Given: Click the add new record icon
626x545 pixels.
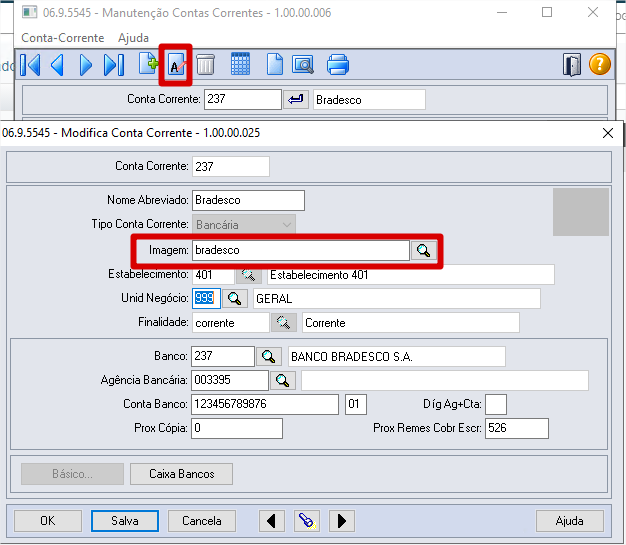Looking at the screenshot, I should click(x=148, y=66).
